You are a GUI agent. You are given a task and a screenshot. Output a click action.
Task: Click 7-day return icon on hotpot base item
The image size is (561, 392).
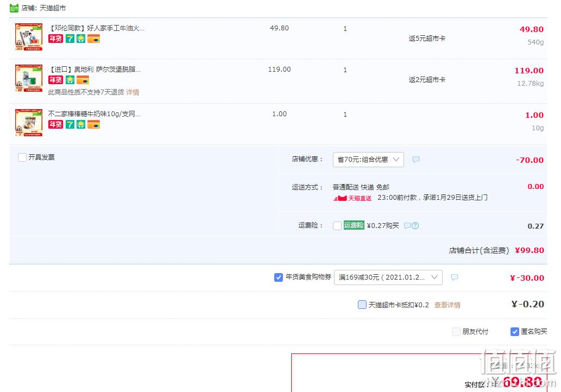[x=70, y=39]
